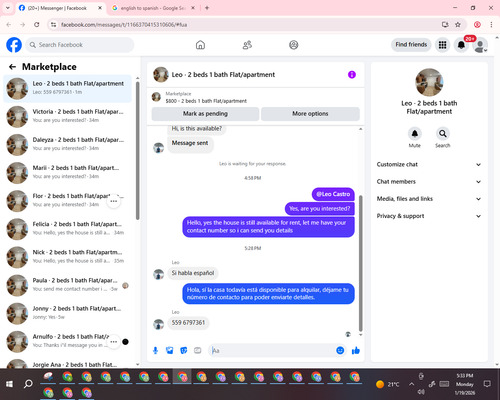Reload the page with browser refresh icon

pyautogui.click(x=37, y=25)
